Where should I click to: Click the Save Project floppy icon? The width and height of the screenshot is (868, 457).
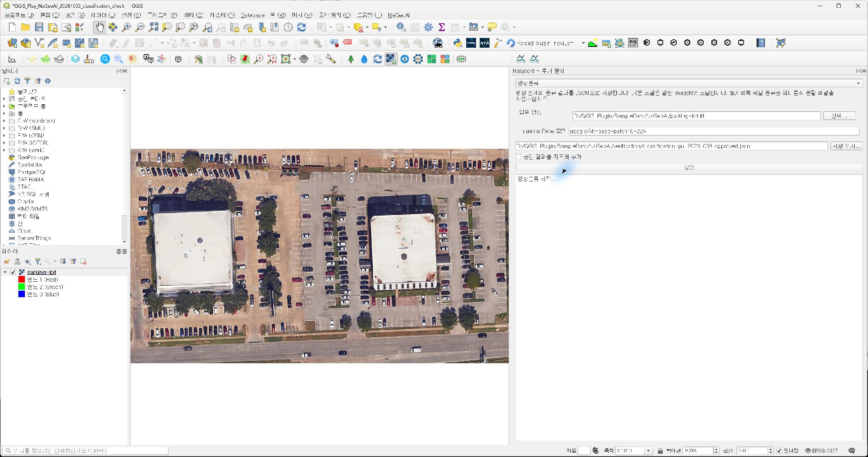pos(39,27)
